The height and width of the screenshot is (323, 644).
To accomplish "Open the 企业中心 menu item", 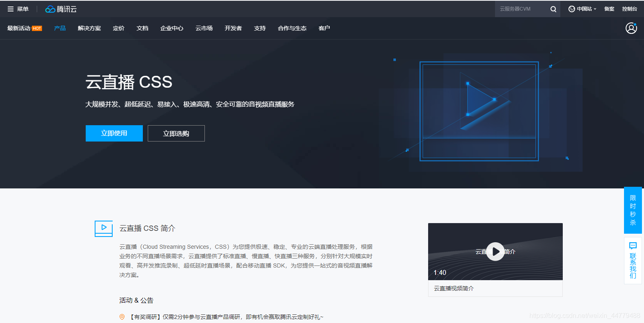I will 172,28.
